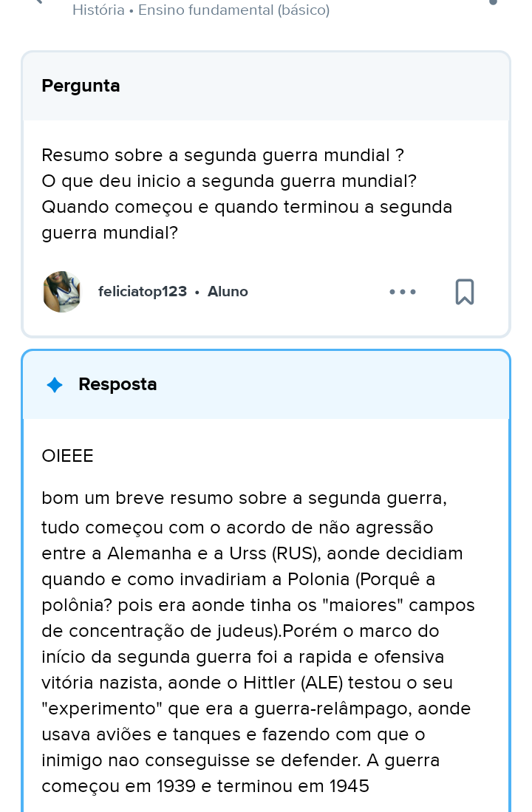Click the Aluno rank label
Screen dimensions: 532x812
228,292
